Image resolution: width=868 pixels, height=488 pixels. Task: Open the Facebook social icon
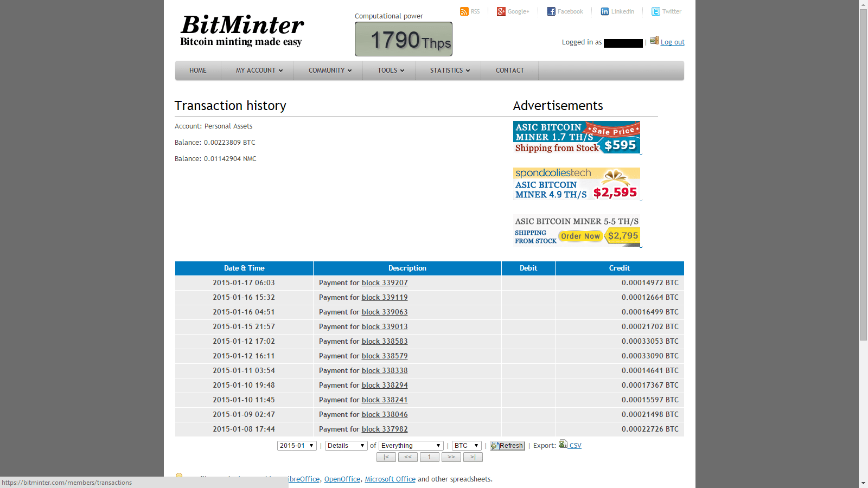pos(551,11)
